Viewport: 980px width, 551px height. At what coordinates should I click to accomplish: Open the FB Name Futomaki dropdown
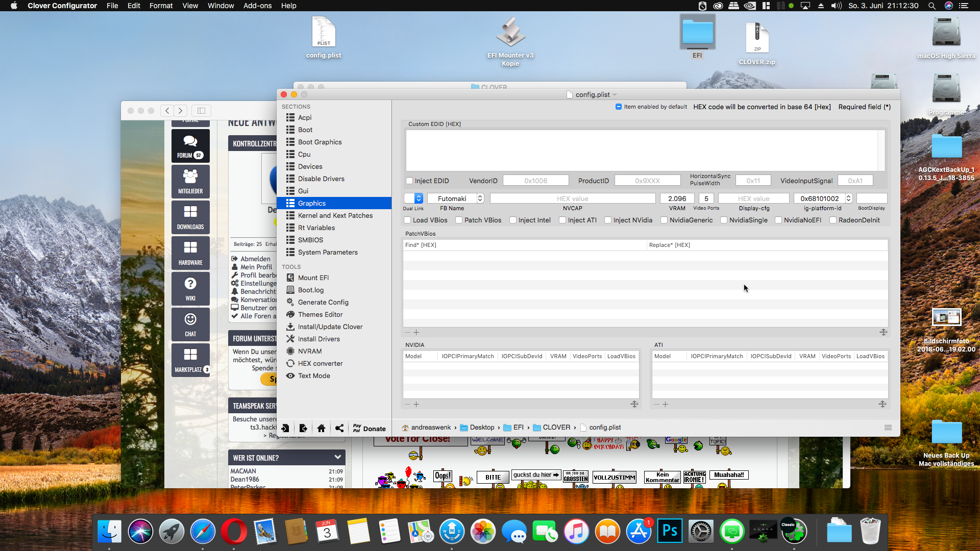[480, 198]
